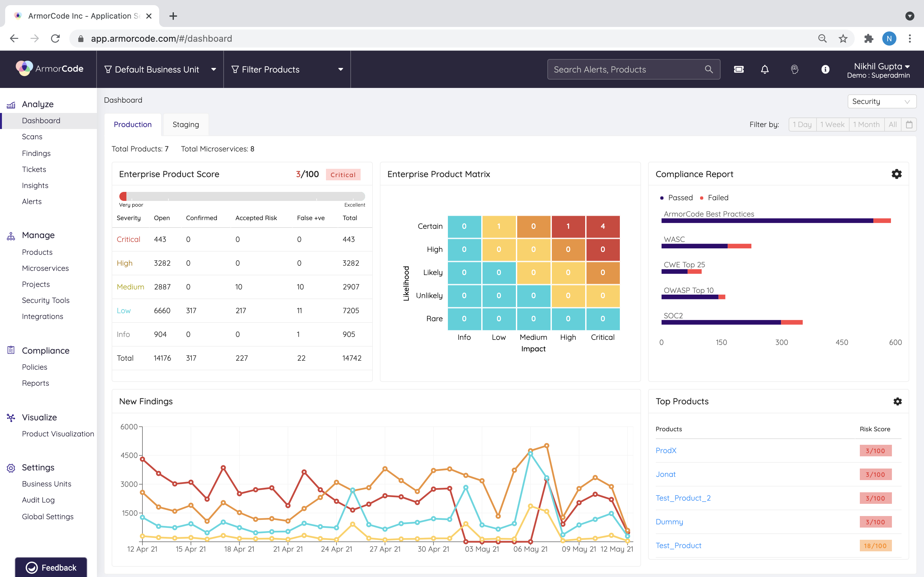
Task: Open Findings in the sidebar
Action: coord(36,153)
